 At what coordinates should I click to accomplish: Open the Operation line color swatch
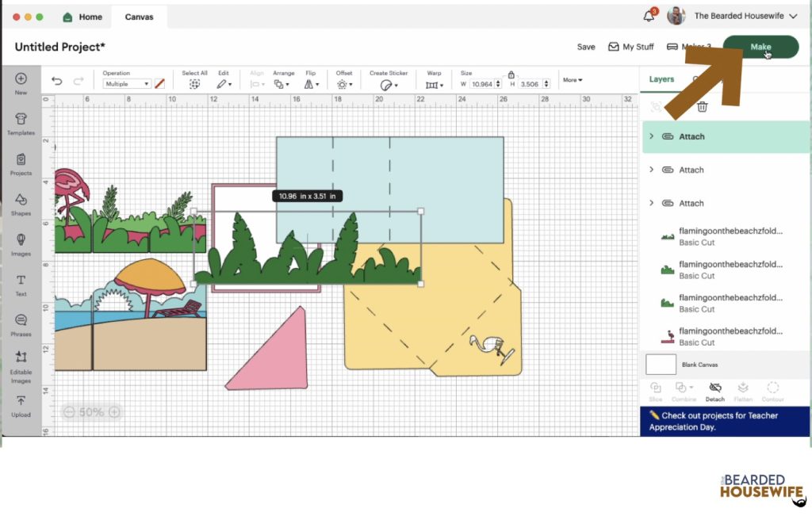(x=159, y=83)
